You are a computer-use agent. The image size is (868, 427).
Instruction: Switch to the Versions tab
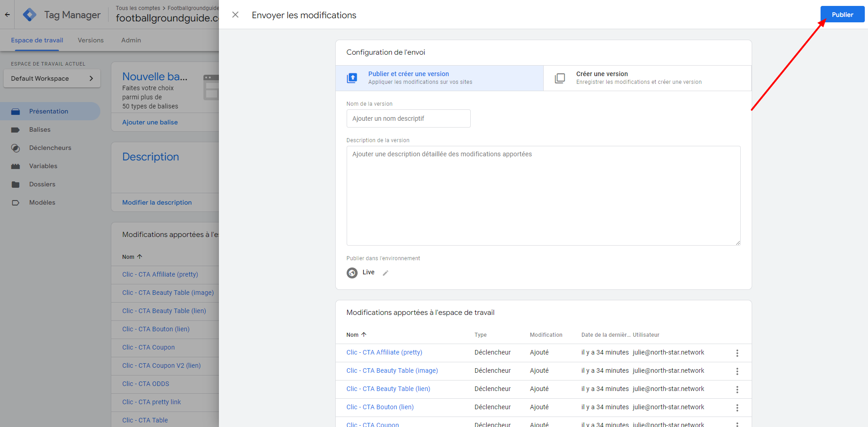(90, 40)
